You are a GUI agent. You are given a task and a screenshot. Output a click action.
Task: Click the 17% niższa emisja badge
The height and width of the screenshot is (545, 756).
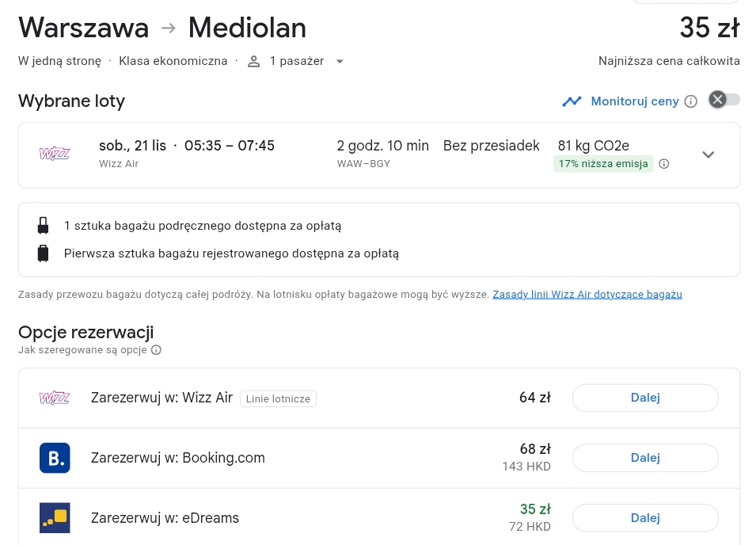click(603, 164)
